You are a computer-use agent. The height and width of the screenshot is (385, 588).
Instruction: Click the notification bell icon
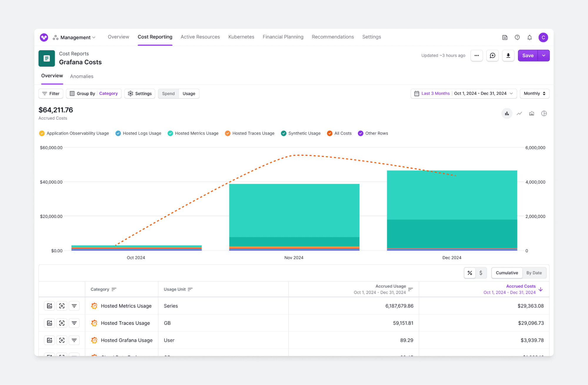tap(529, 37)
